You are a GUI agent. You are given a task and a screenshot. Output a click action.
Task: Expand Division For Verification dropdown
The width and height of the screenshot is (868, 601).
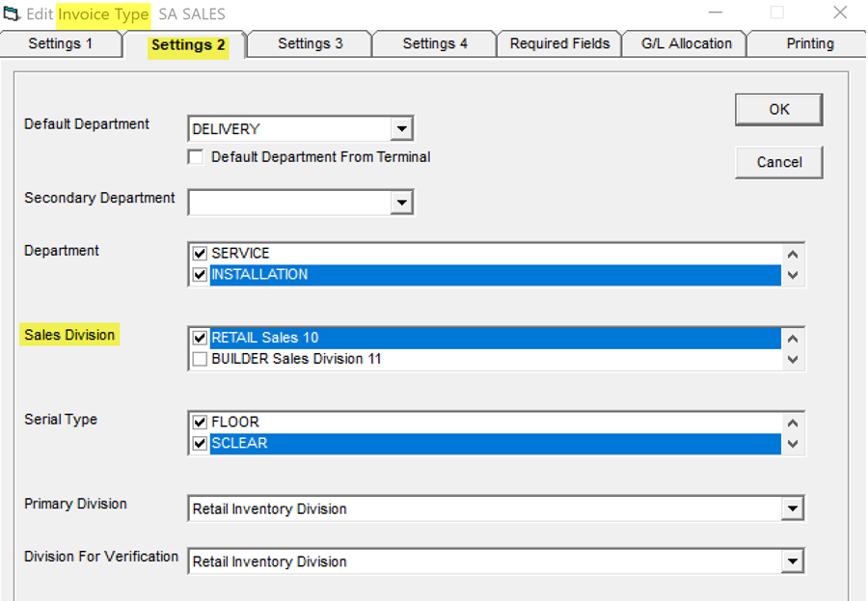pos(792,561)
